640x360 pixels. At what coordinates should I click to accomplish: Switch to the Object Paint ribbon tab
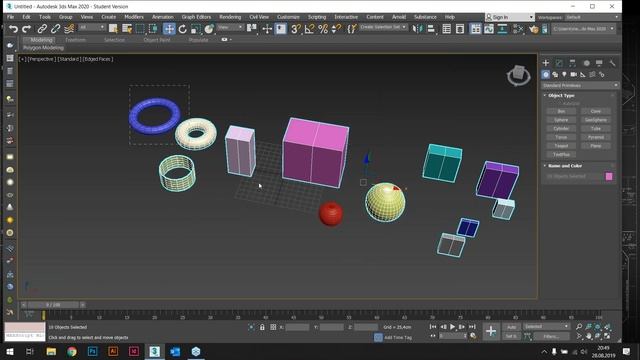157,40
